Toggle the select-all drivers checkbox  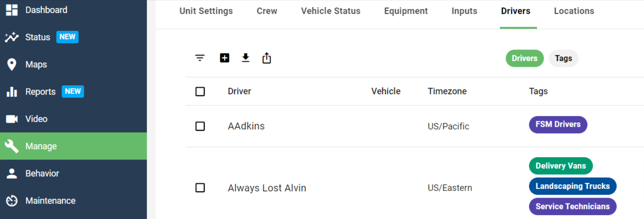click(x=200, y=91)
